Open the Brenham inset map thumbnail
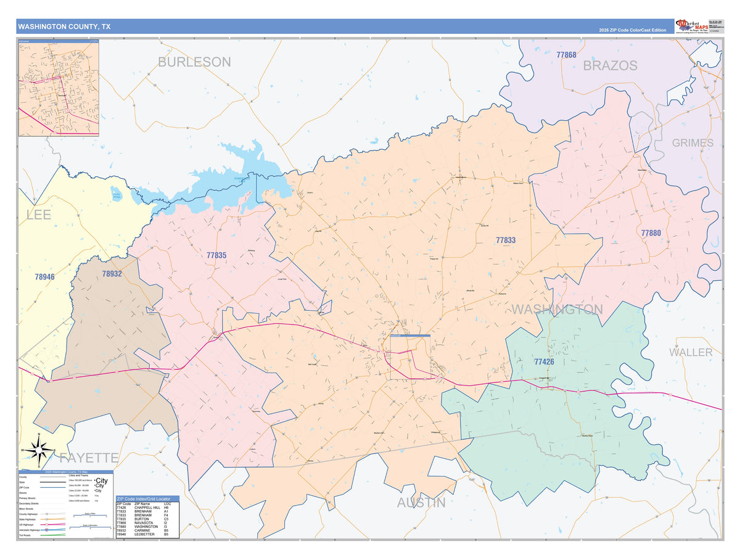740x560 pixels. (59, 88)
